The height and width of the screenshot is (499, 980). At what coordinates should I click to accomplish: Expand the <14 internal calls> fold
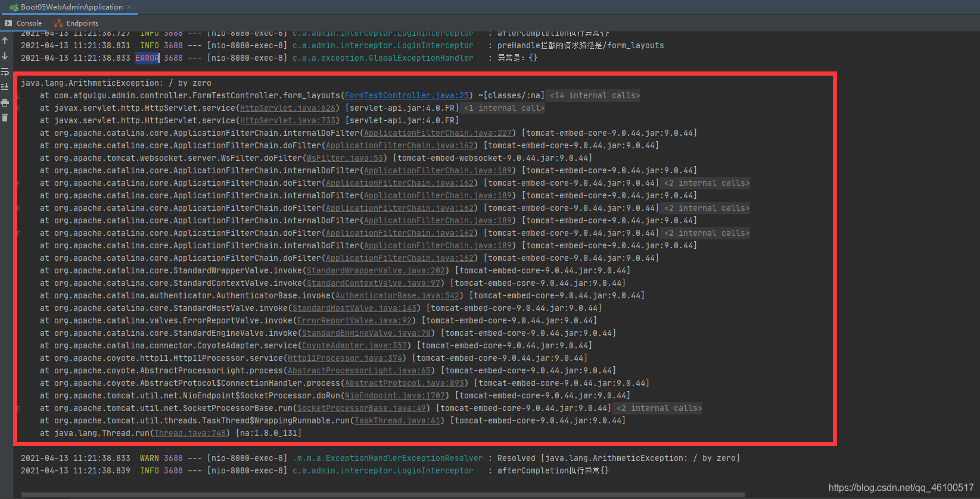(x=595, y=95)
